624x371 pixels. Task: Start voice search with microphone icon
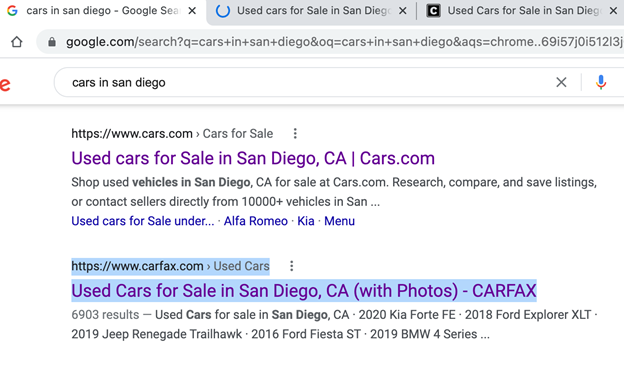pyautogui.click(x=601, y=82)
